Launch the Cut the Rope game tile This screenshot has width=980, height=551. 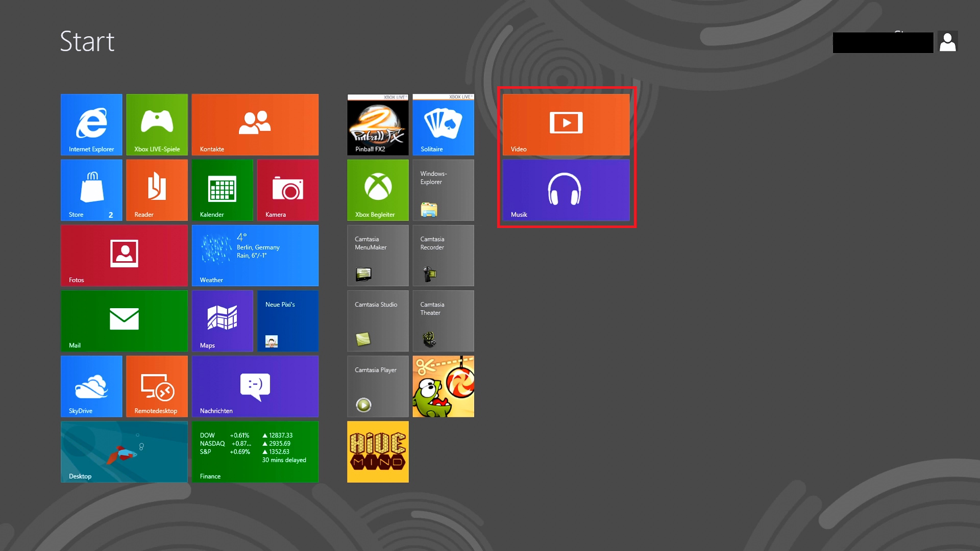(x=443, y=386)
